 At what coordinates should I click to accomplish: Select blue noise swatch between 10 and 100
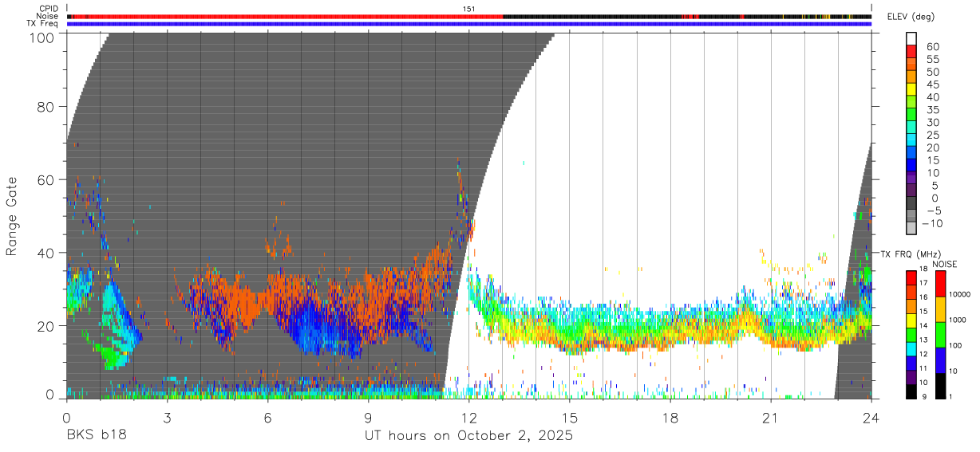tap(941, 360)
